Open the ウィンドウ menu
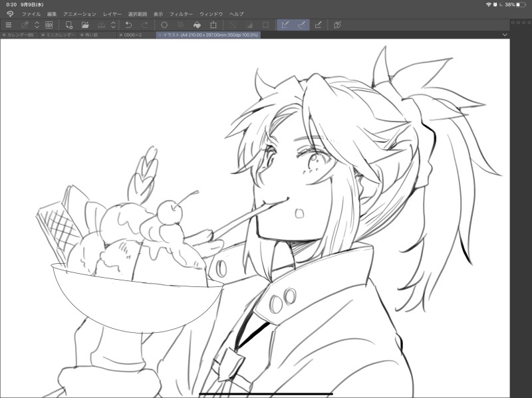The image size is (532, 398). click(211, 14)
